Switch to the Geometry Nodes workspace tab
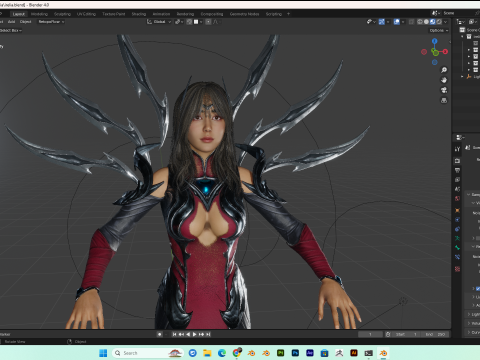 (244, 14)
